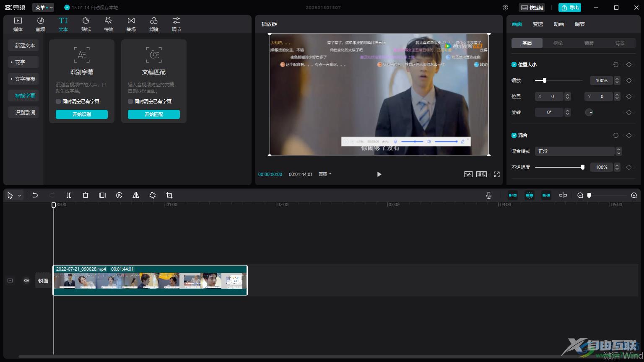
Task: Toggle main track magnet snapping
Action: pos(513,195)
